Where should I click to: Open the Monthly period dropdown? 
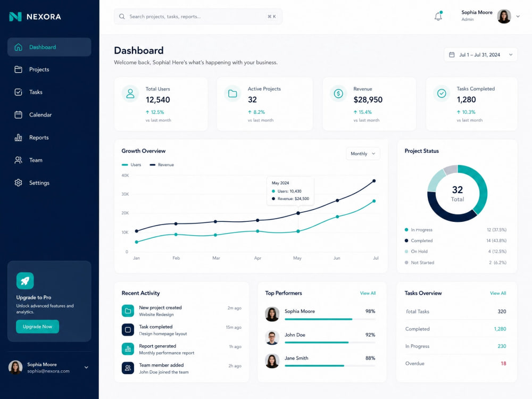[363, 154]
